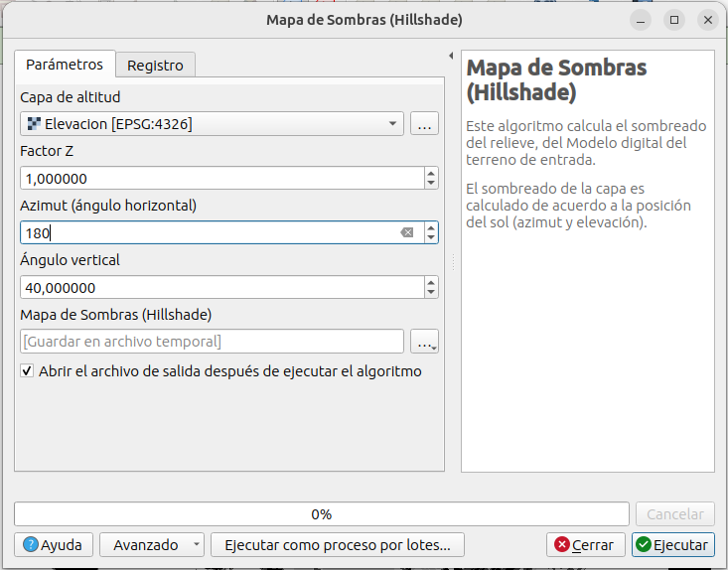Select the Parámetros tab
Image resolution: width=728 pixels, height=570 pixels.
point(65,65)
